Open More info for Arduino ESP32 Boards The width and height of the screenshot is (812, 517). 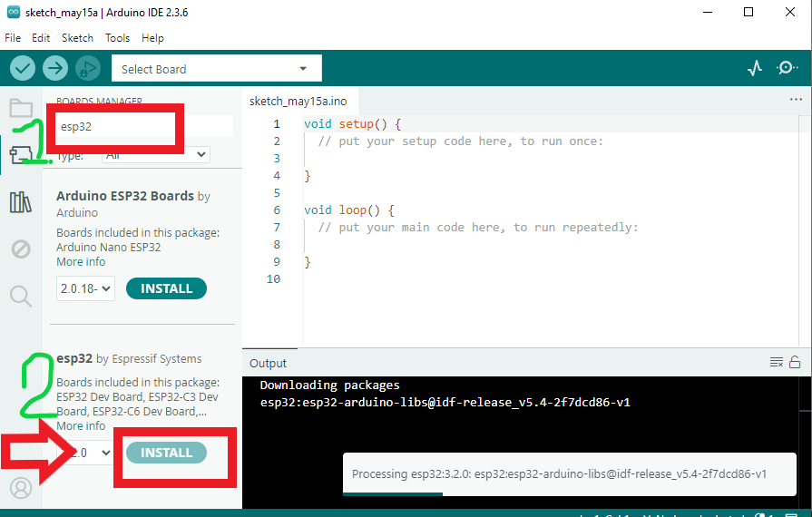click(81, 262)
